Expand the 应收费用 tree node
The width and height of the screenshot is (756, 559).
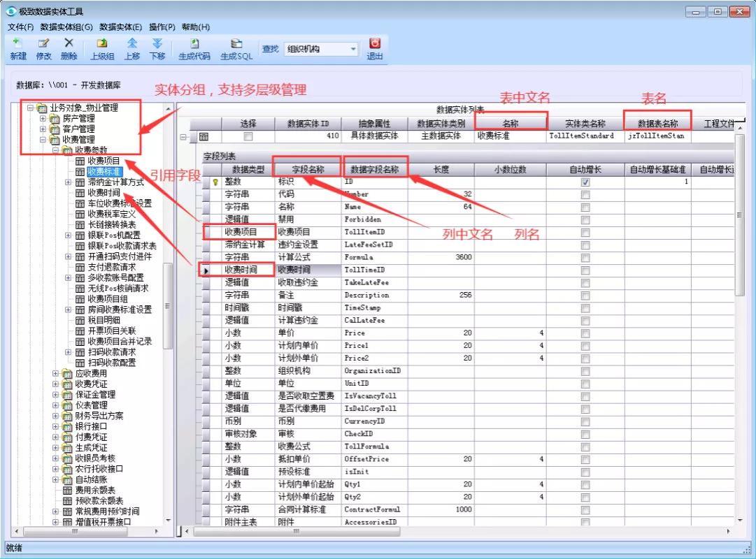[55, 373]
